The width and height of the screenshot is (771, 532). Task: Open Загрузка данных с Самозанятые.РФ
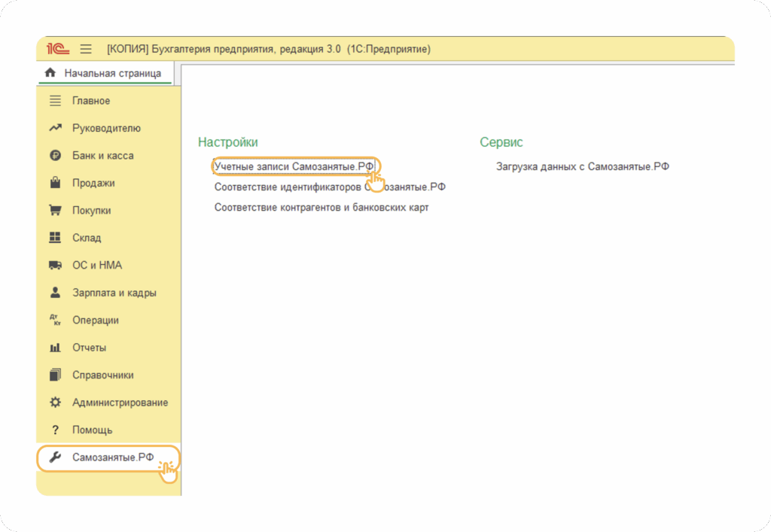pos(582,166)
